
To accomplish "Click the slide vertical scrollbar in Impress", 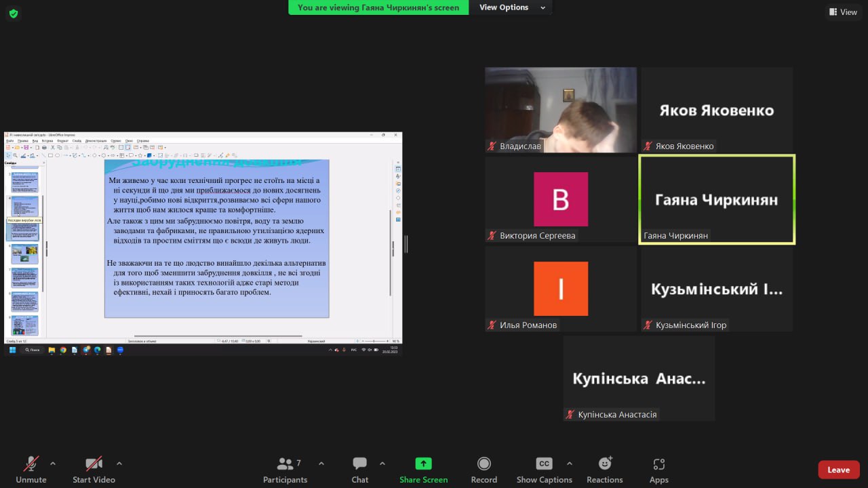I will coord(391,252).
